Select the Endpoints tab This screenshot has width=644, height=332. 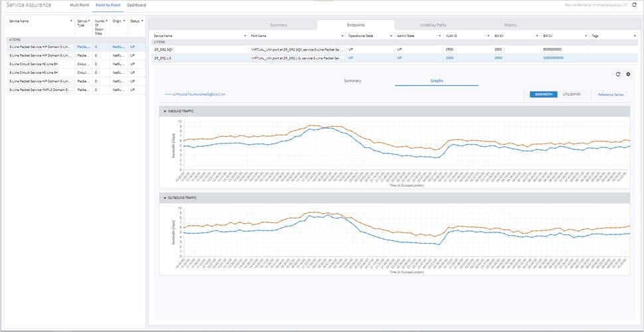pyautogui.click(x=356, y=25)
